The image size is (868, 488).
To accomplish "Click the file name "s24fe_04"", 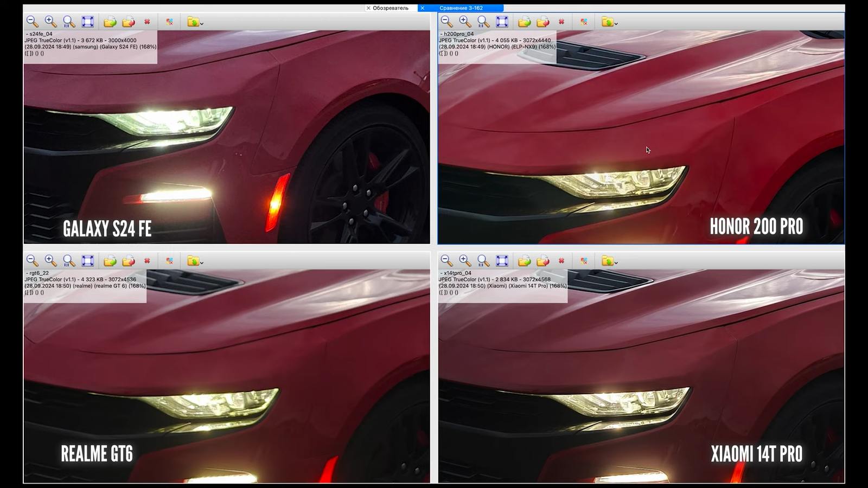I will point(41,34).
